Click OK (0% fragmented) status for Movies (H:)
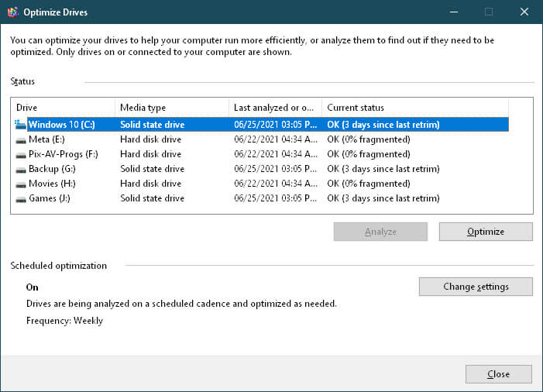The image size is (543, 392). pos(369,184)
